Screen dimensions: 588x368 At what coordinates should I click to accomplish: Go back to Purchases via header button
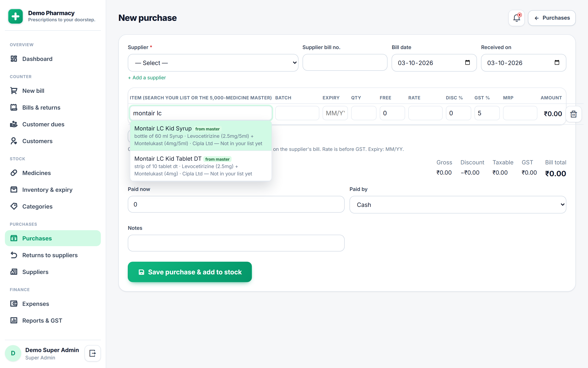tap(551, 18)
